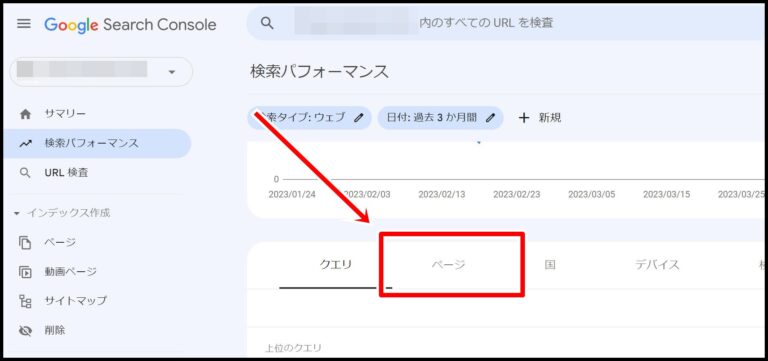
Task: Click the 上位のクエリ column header
Action: [x=293, y=348]
